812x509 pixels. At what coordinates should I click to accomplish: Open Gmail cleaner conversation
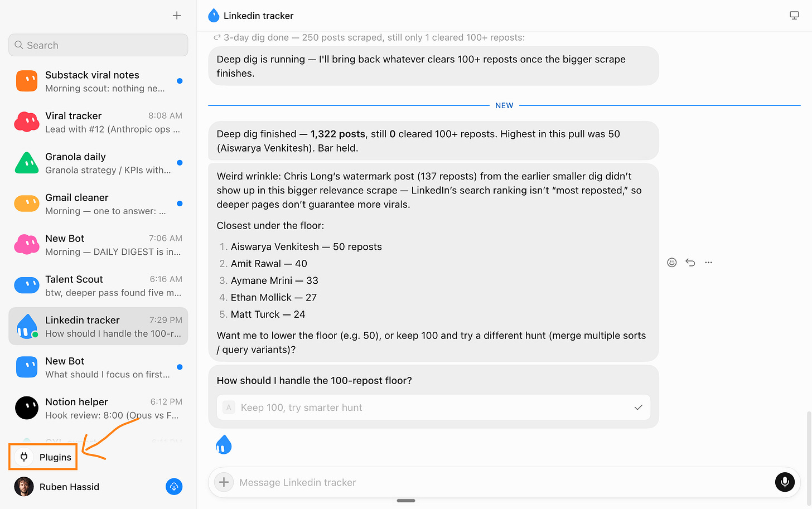98,203
